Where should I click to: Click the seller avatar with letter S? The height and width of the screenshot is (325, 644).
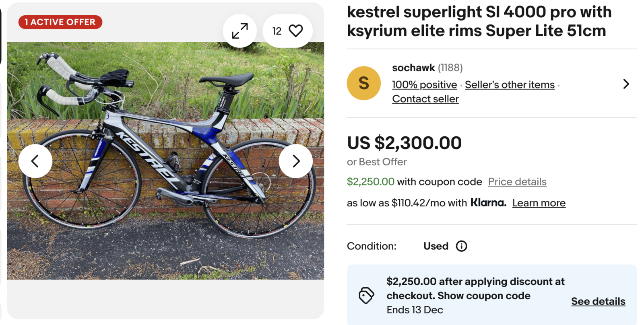point(363,83)
